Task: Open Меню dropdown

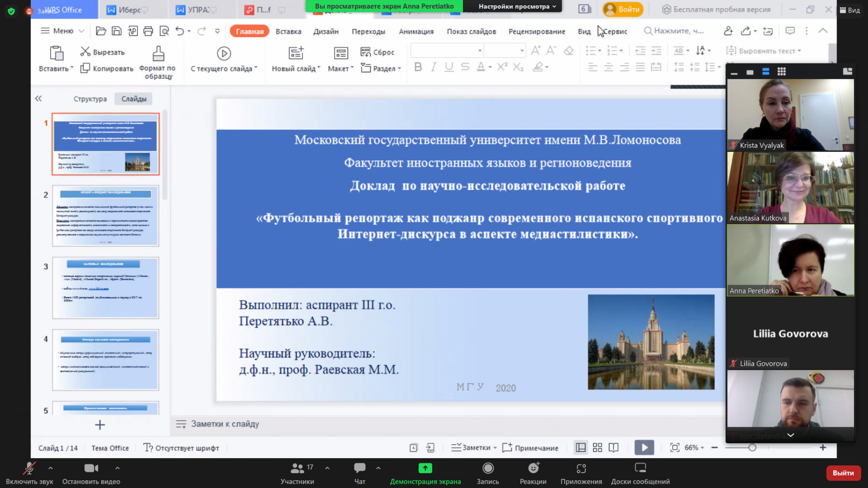Action: click(63, 31)
